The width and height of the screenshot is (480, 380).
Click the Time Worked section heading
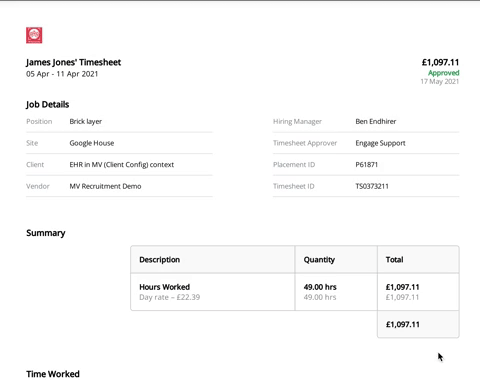tap(53, 374)
